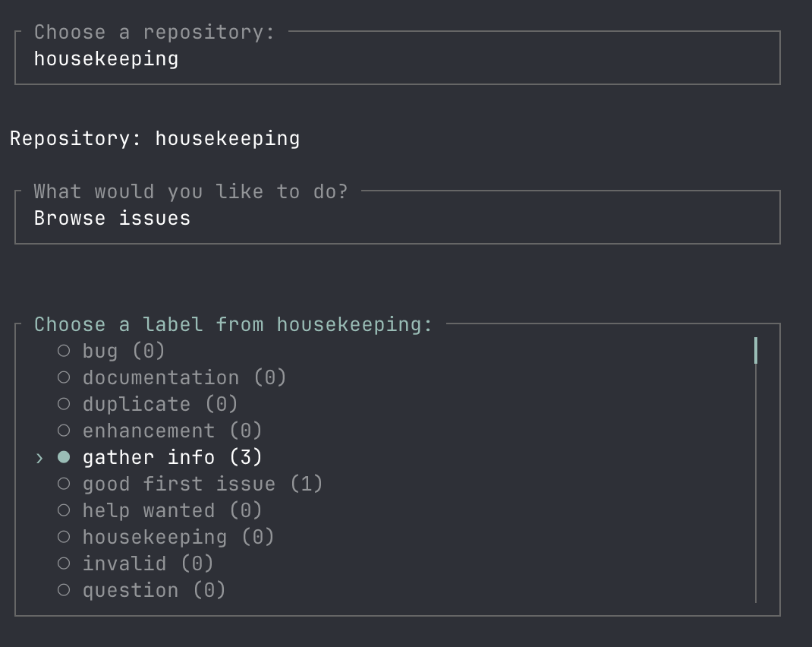Choose the help wanted radio circle
Image resolution: width=812 pixels, height=647 pixels.
[x=64, y=510]
